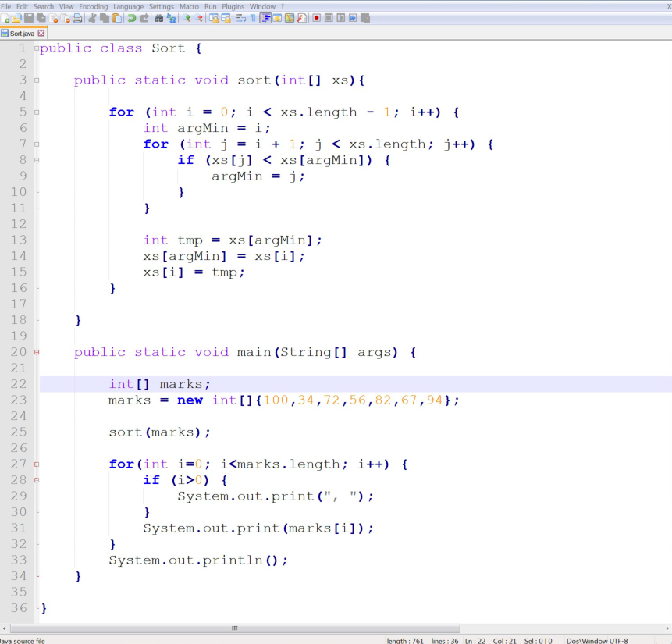Screen dimensions: 672x644
Task: Click the Close document toolbar icon
Action: pyautogui.click(x=54, y=18)
